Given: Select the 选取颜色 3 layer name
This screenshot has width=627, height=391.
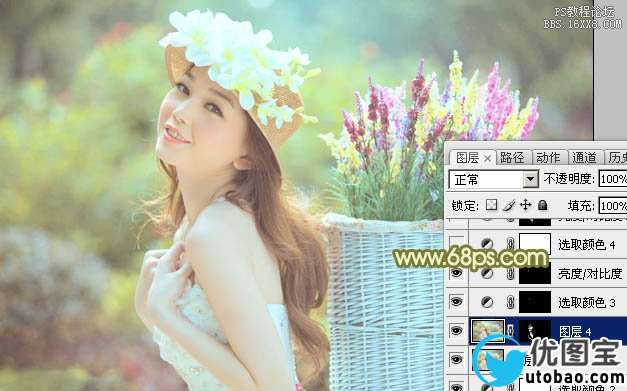Looking at the screenshot, I should 587,303.
